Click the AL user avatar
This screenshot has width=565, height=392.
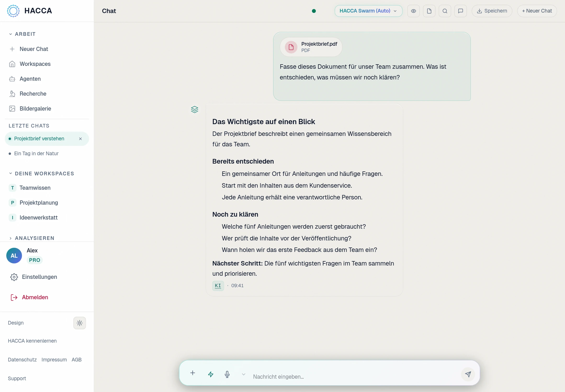click(x=14, y=256)
